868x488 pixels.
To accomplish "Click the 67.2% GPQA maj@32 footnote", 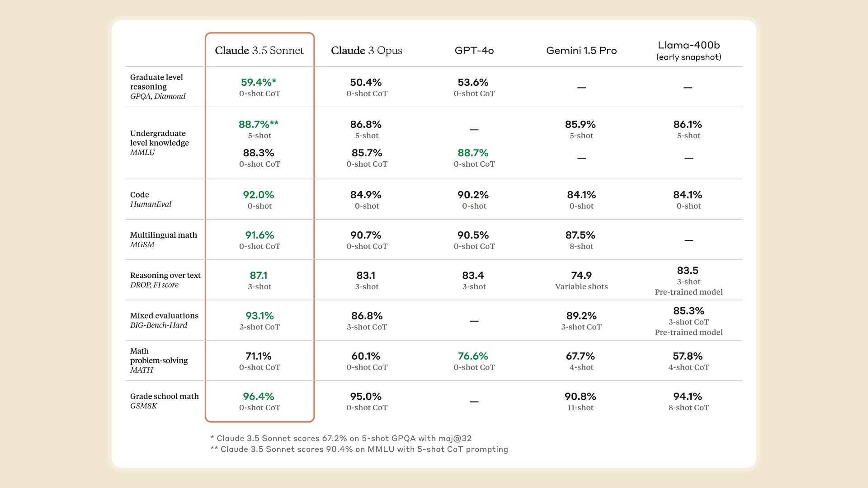I will (x=341, y=438).
